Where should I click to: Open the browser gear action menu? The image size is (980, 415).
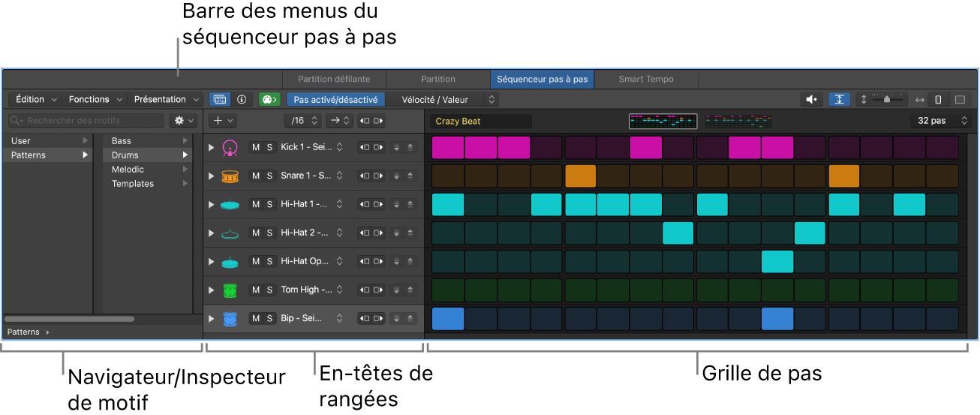click(x=183, y=120)
